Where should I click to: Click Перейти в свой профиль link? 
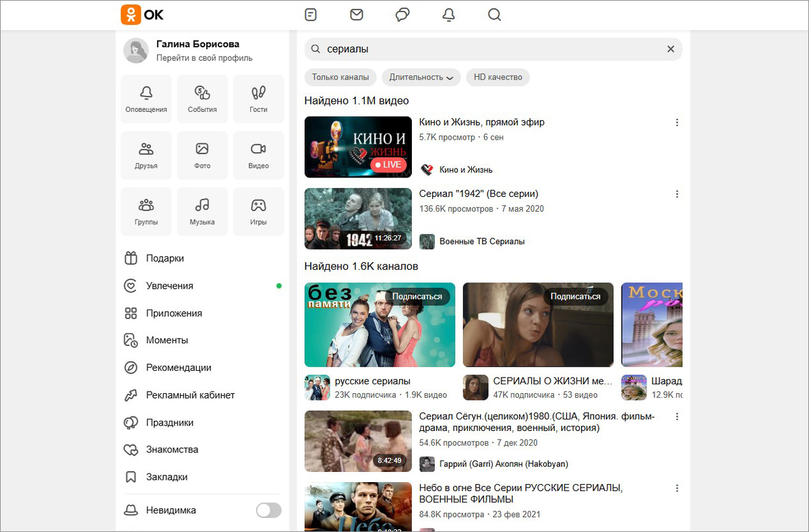pos(204,58)
